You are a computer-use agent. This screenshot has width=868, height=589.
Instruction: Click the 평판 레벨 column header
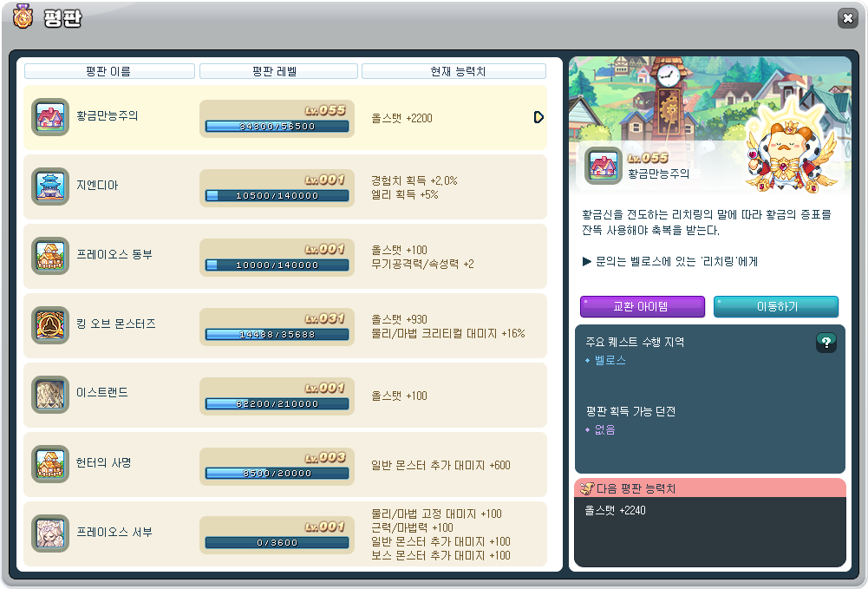click(278, 71)
